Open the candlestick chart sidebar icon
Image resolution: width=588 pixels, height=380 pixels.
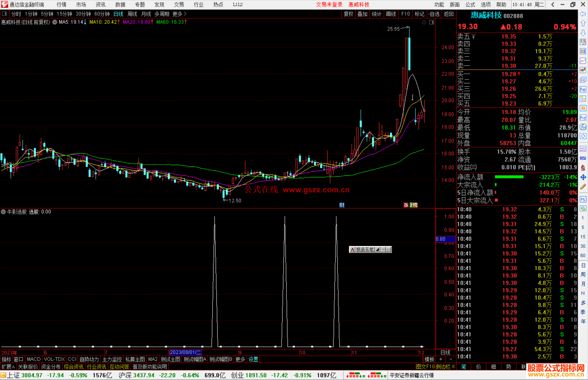pyautogui.click(x=583, y=70)
